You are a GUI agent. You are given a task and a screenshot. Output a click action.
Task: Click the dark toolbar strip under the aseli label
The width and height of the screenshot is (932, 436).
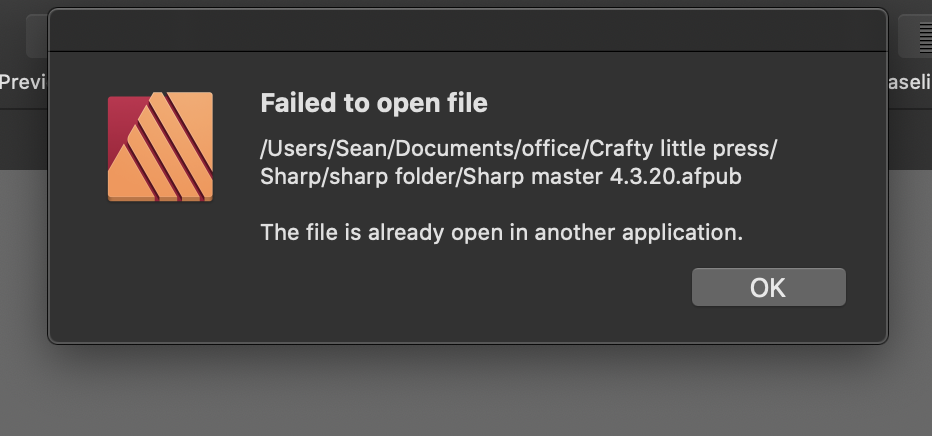point(910,138)
